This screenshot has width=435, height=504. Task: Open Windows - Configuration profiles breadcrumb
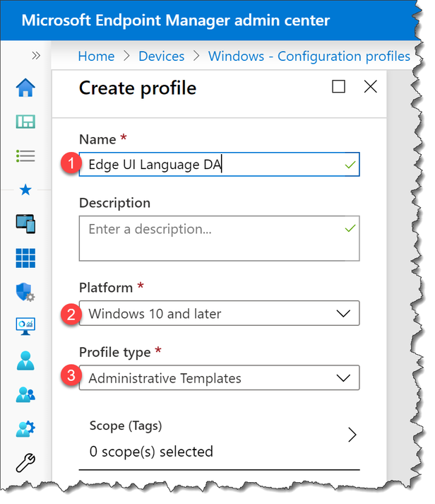pos(309,57)
